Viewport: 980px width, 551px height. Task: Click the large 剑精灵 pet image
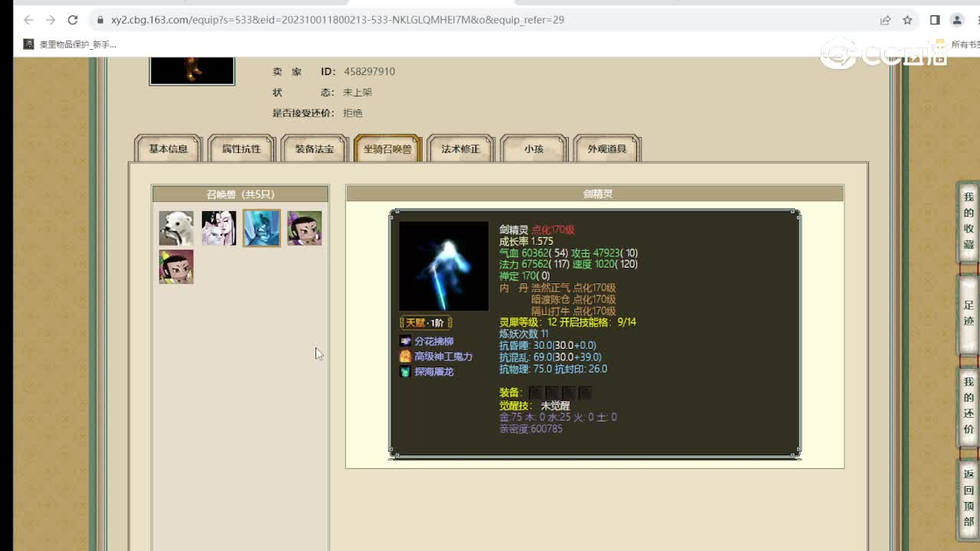(x=443, y=266)
